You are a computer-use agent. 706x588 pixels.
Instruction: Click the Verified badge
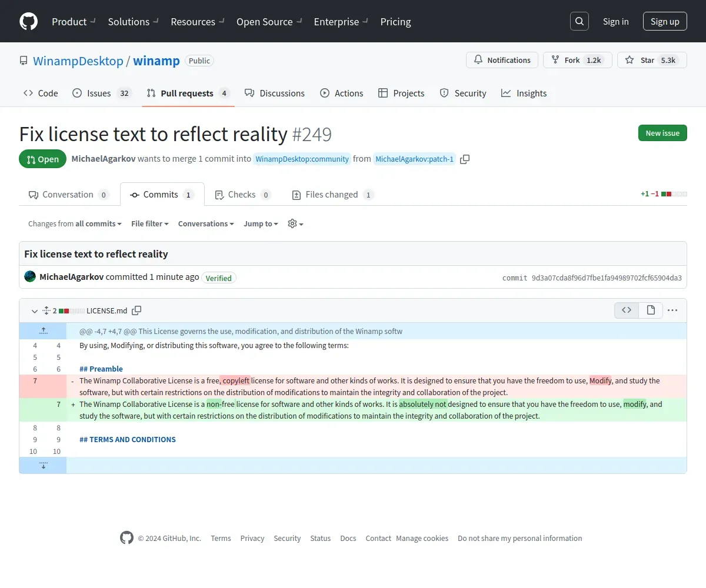point(219,278)
